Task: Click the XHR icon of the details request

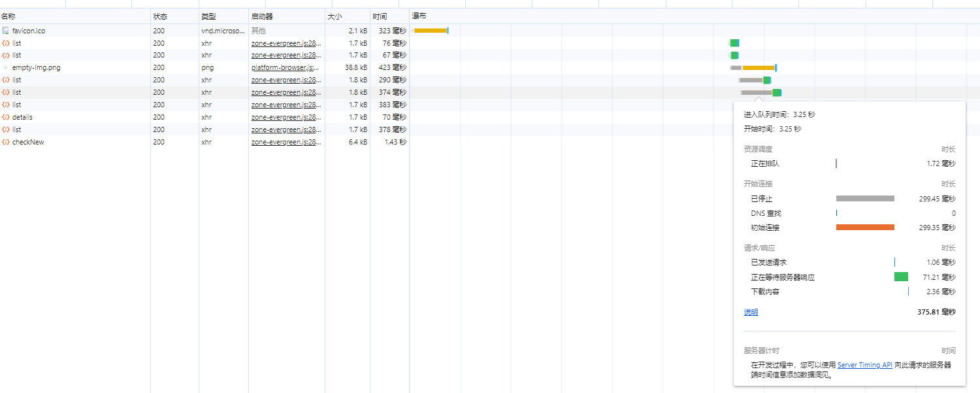Action: click(x=6, y=117)
